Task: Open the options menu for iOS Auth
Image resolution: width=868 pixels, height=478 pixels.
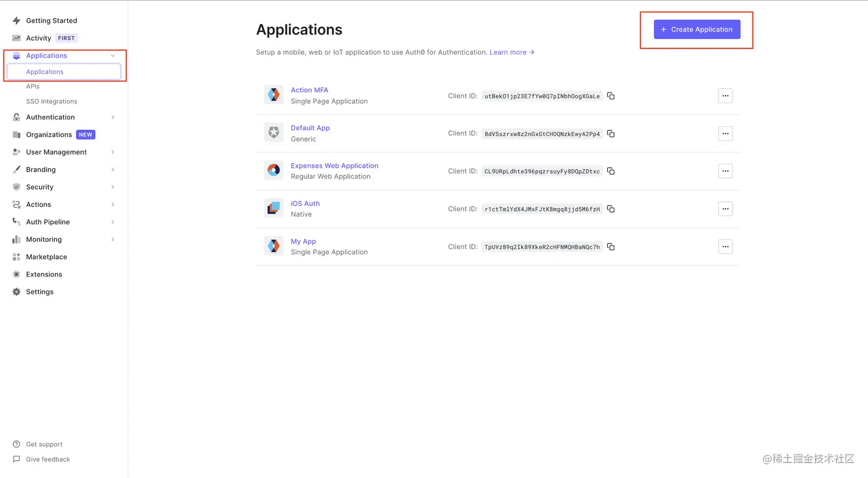Action: coord(725,209)
